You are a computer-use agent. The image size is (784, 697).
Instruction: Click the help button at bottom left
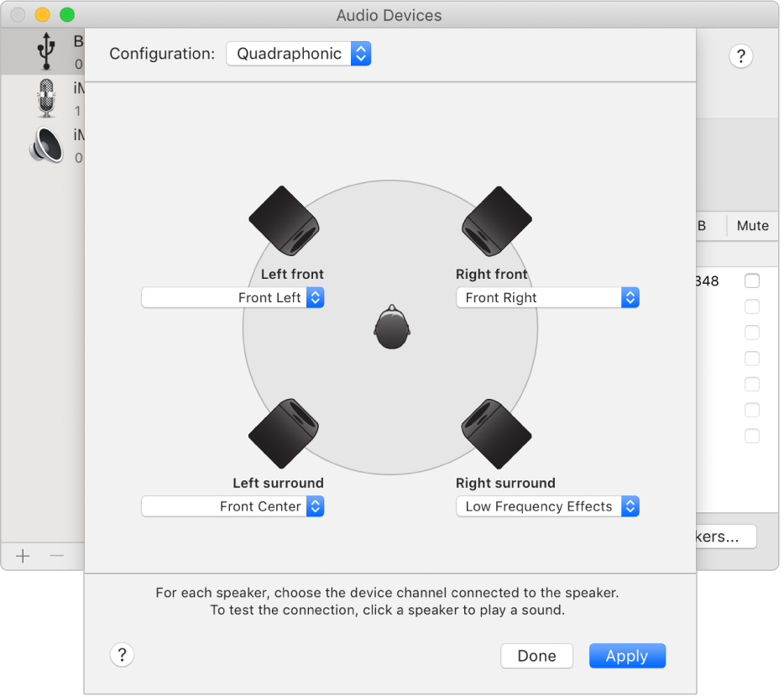(123, 655)
